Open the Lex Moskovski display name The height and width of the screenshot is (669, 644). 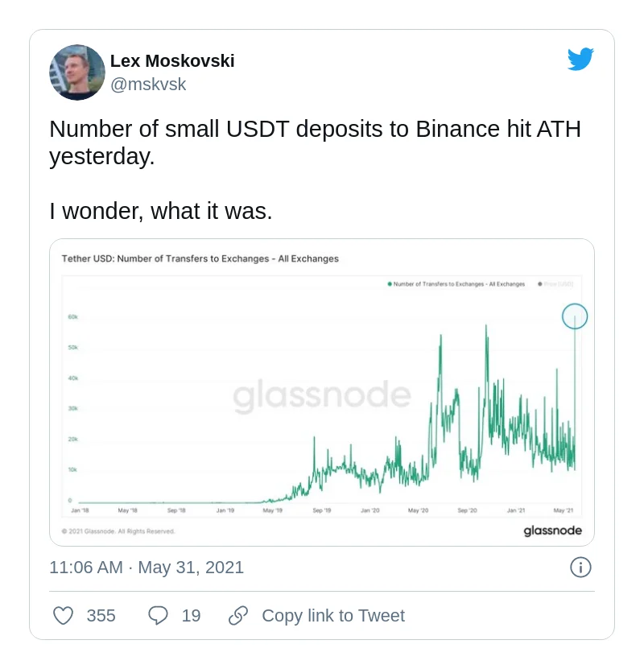[x=172, y=61]
